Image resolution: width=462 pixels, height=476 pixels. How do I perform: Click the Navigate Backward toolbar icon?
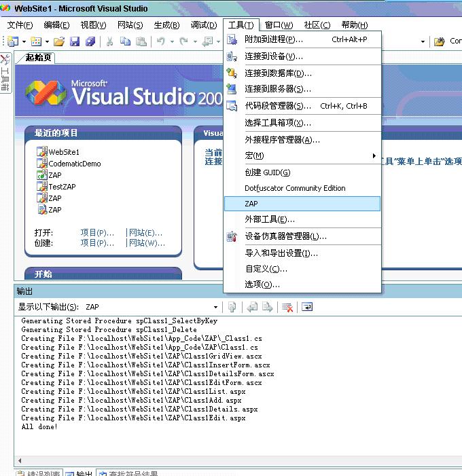click(x=208, y=41)
